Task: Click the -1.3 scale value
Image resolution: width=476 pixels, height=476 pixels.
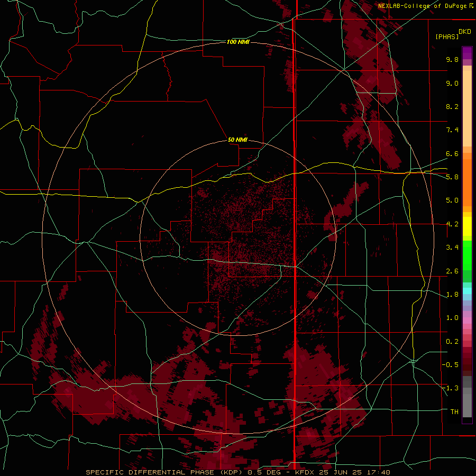Action: (450, 388)
